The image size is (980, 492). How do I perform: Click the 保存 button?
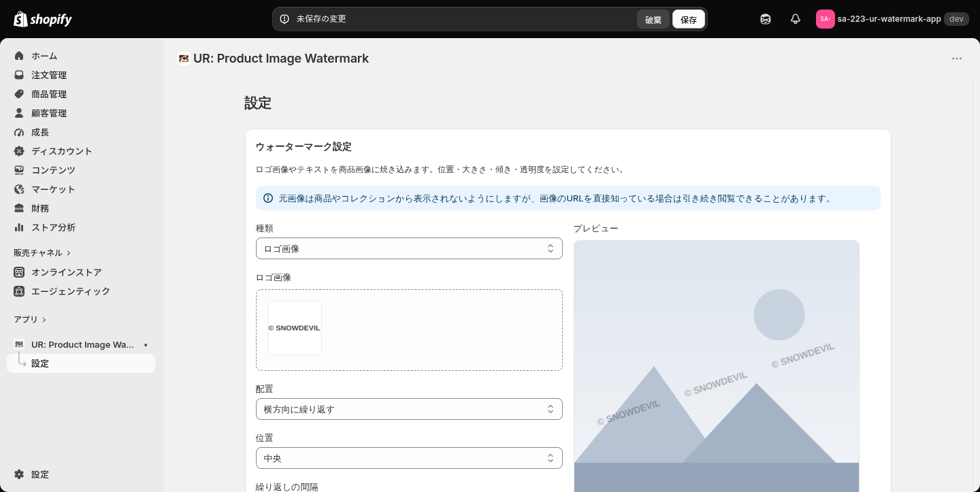(x=689, y=19)
